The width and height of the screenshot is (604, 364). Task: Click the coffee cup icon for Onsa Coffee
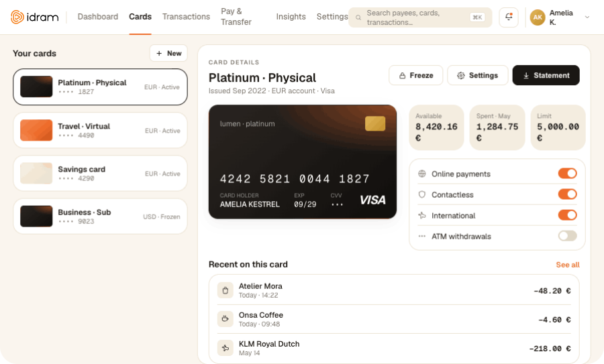pyautogui.click(x=225, y=319)
